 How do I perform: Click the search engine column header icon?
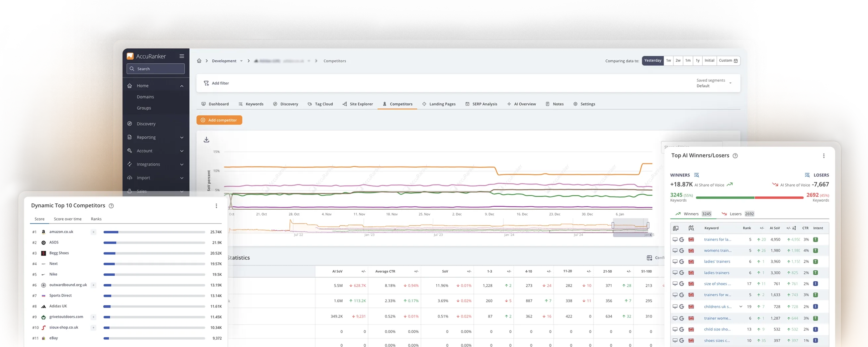(676, 228)
